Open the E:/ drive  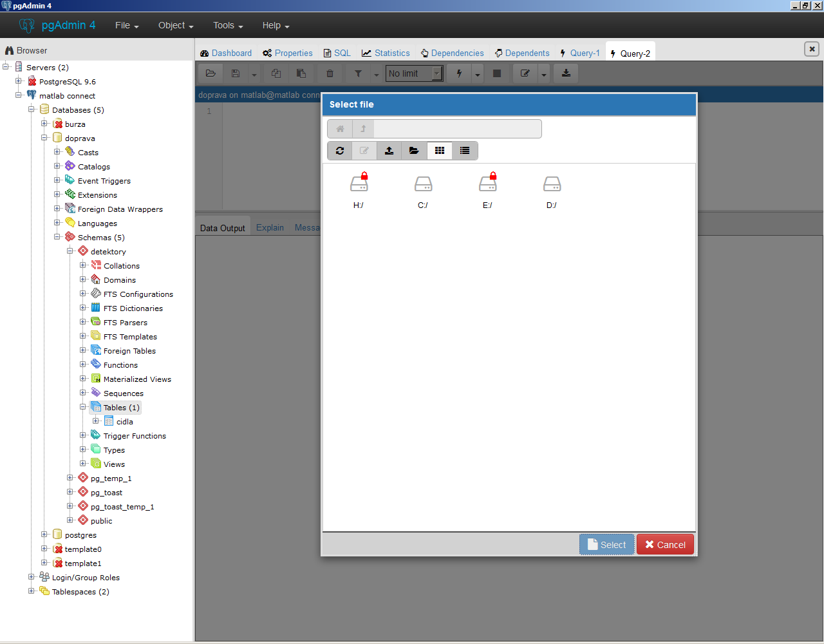(x=487, y=192)
